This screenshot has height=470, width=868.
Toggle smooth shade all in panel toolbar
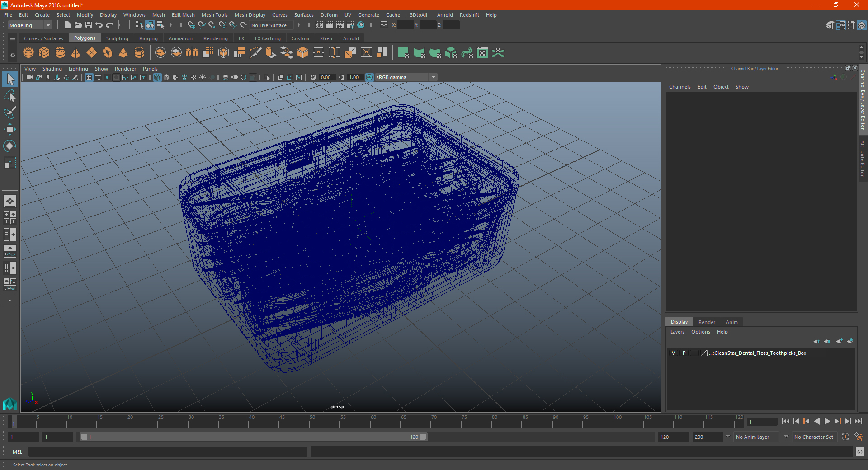(166, 77)
